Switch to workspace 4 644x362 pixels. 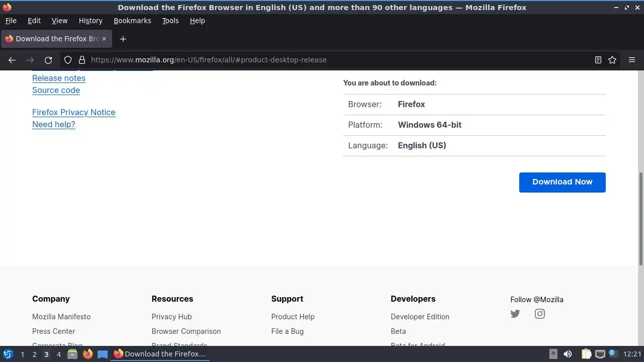58,354
